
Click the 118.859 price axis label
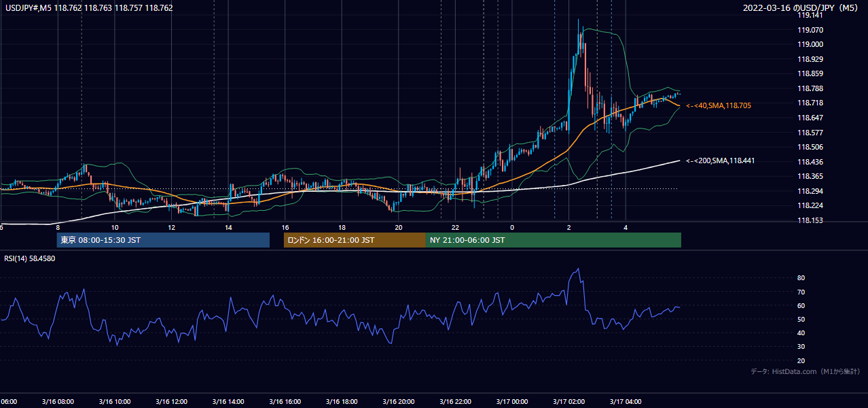[x=809, y=73]
